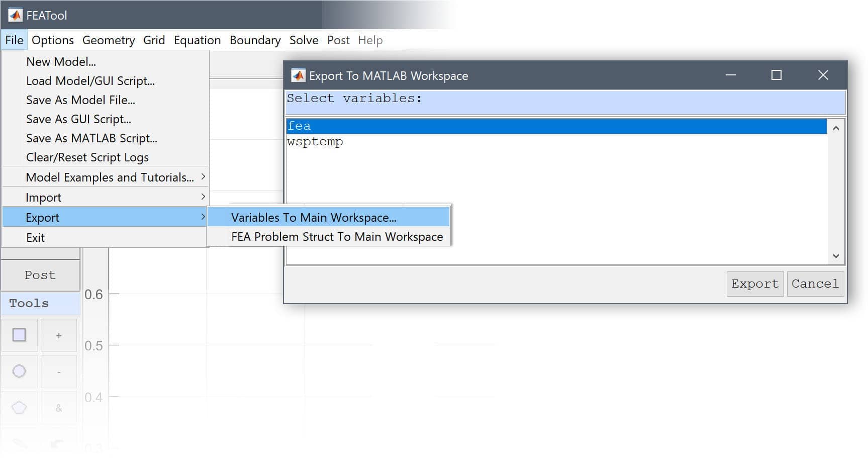Open the Equation menu
The image size is (868, 461).
(x=197, y=40)
